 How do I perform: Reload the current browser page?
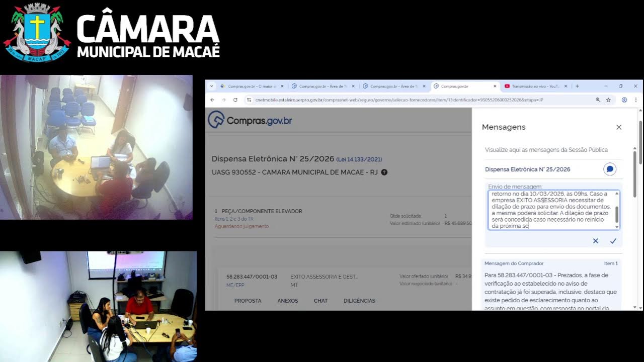click(x=235, y=100)
